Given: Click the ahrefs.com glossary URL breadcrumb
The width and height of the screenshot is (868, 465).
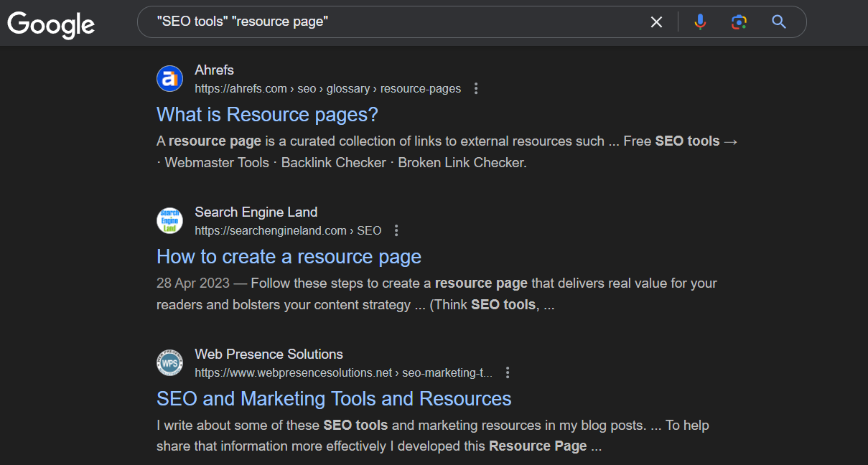Looking at the screenshot, I should [x=327, y=89].
